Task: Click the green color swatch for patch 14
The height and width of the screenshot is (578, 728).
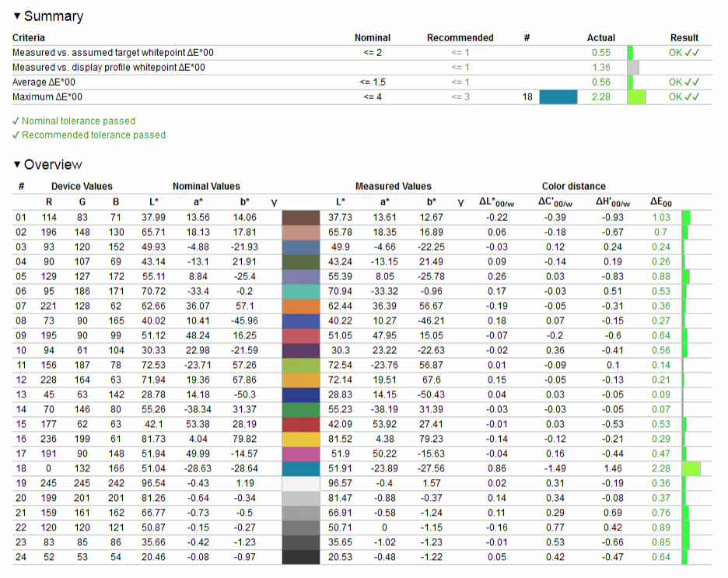Action: click(300, 409)
